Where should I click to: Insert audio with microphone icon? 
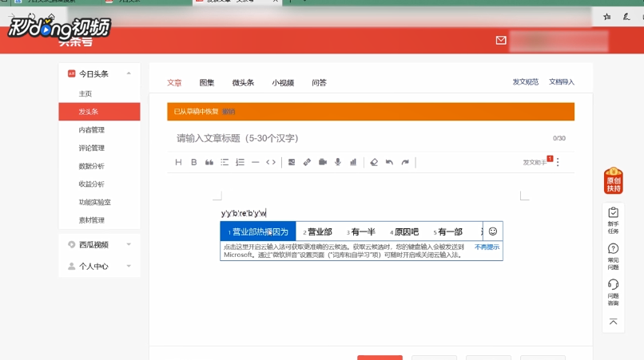click(338, 162)
